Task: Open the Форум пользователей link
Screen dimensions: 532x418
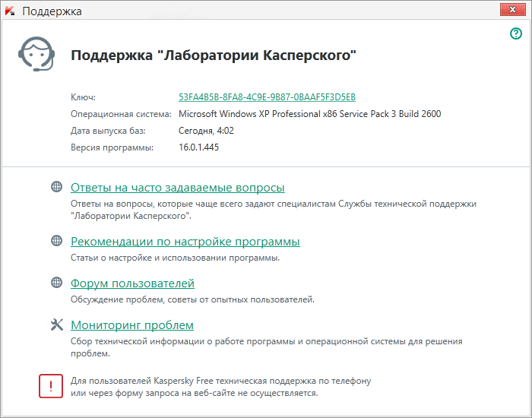Action: coord(132,283)
